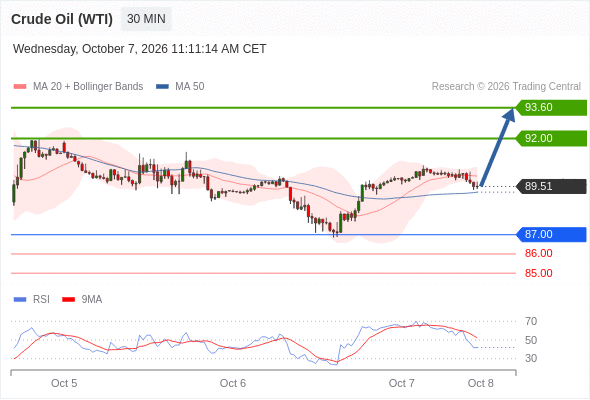Click the Crude Oil (WTI) title
Image resolution: width=590 pixels, height=400 pixels.
coord(62,19)
